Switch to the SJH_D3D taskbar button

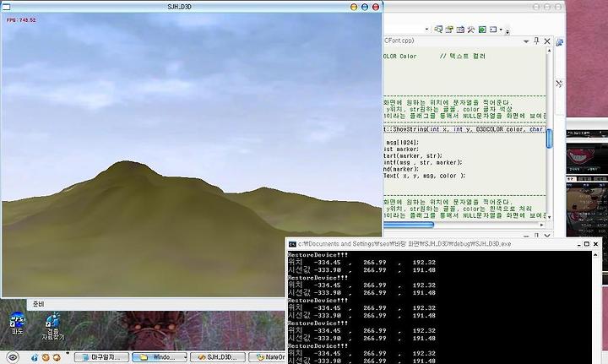tap(218, 357)
